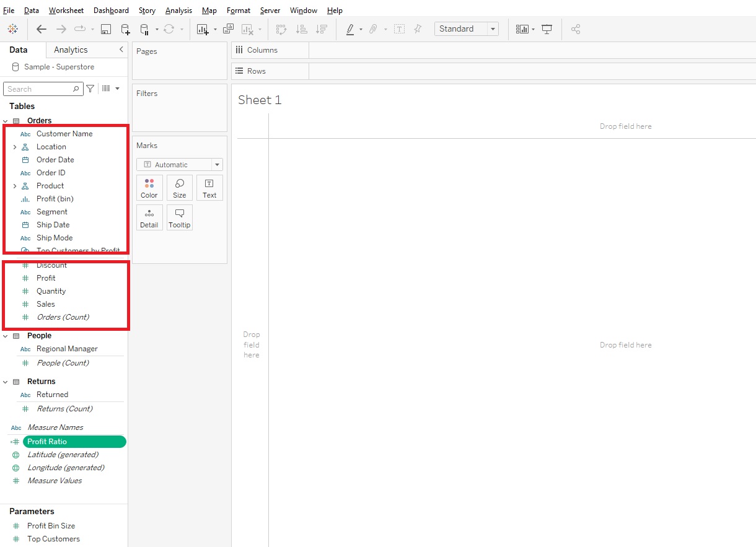Click the Save disk icon
The height and width of the screenshot is (547, 756).
point(106,29)
